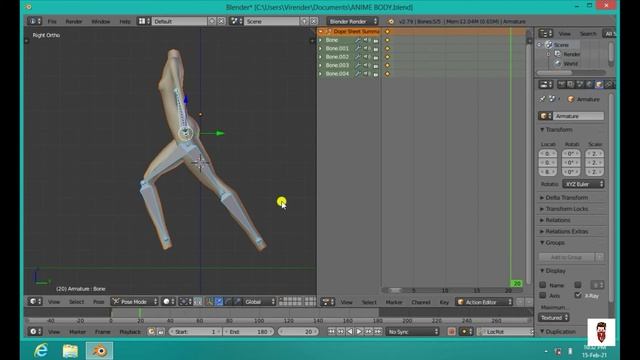Viewport: 640px width, 360px height.
Task: Open Pose menu in 3D viewport header
Action: (x=99, y=302)
